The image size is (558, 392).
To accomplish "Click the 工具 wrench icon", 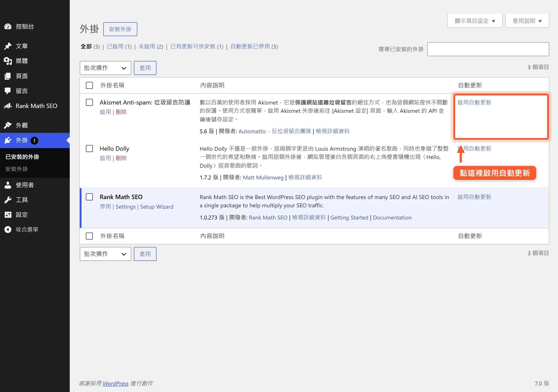I will (x=8, y=200).
